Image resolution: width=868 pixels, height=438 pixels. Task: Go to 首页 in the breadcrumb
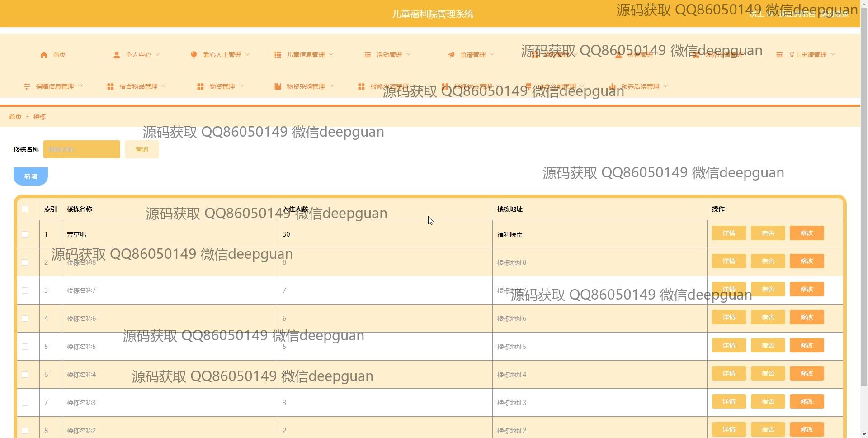tap(15, 117)
